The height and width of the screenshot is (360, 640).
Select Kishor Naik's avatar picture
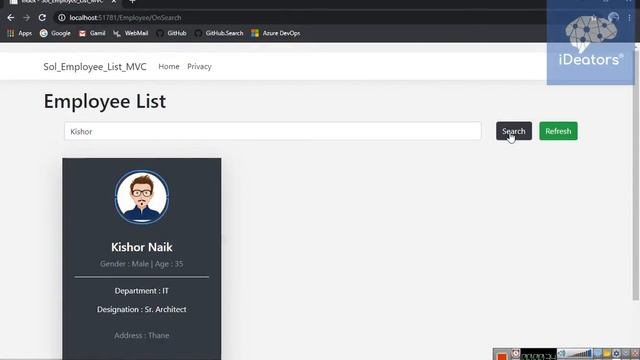[142, 197]
